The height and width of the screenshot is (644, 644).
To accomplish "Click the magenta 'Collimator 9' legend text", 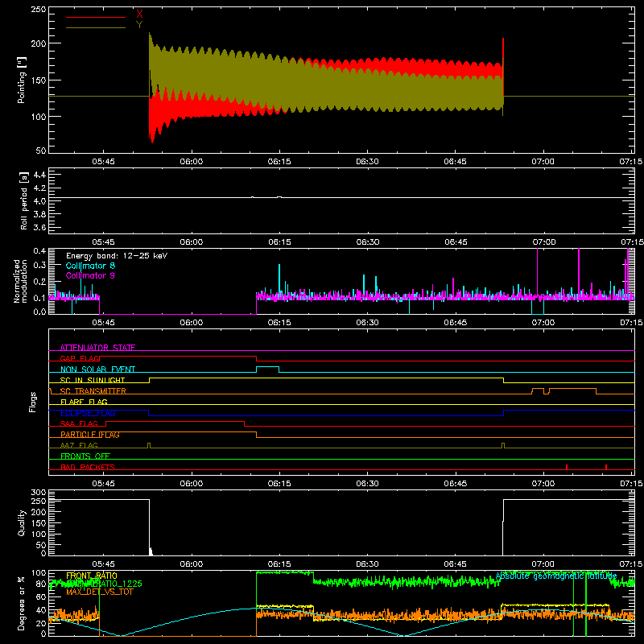I will coord(90,275).
